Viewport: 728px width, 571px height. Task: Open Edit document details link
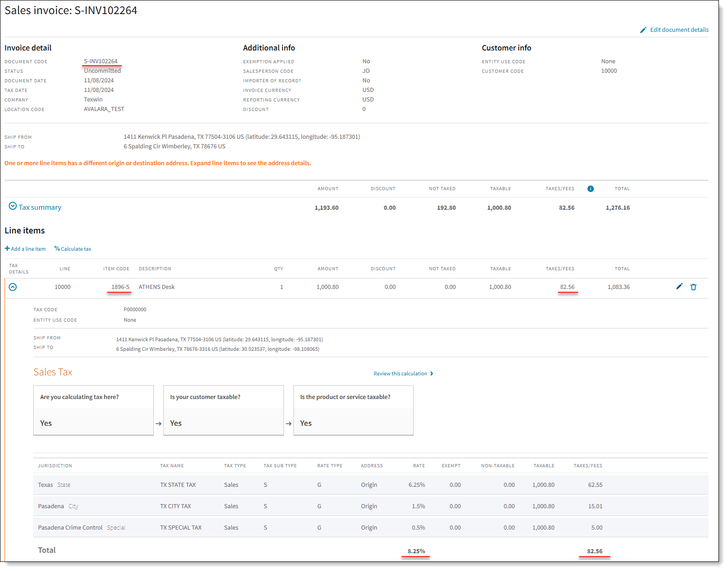tap(679, 30)
